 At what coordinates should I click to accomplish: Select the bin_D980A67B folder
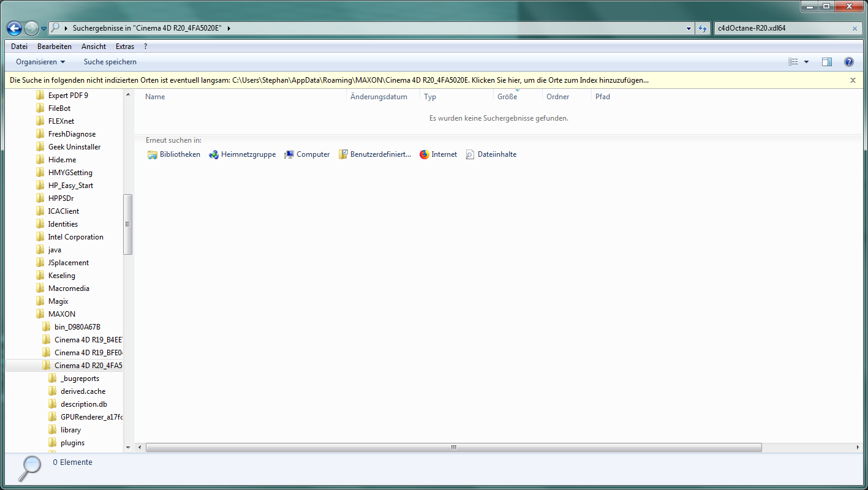77,327
